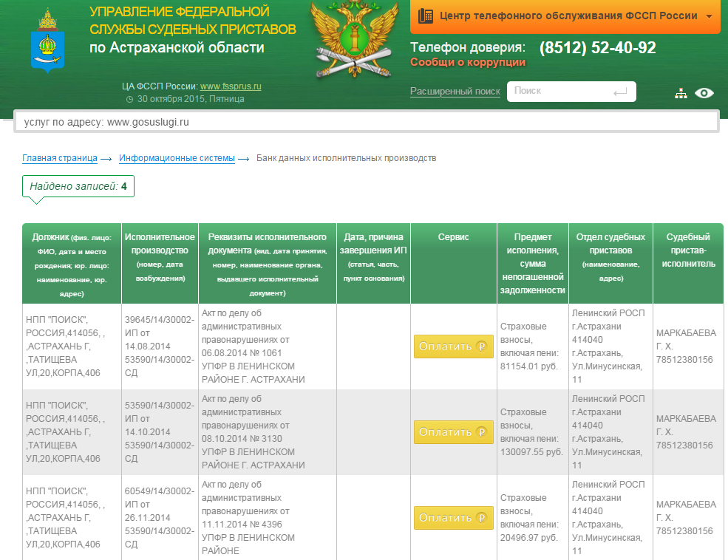This screenshot has width=728, height=560.
Task: Click the Дата, причина завершения ИП header
Action: (x=373, y=264)
